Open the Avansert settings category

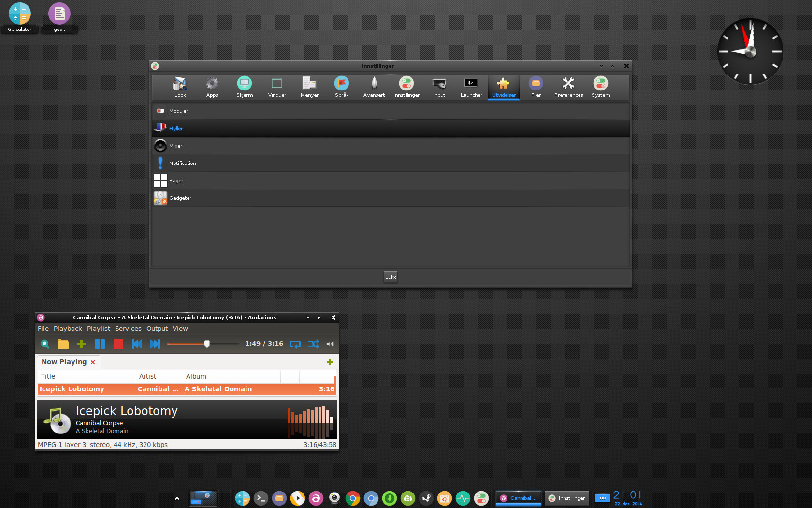[374, 87]
